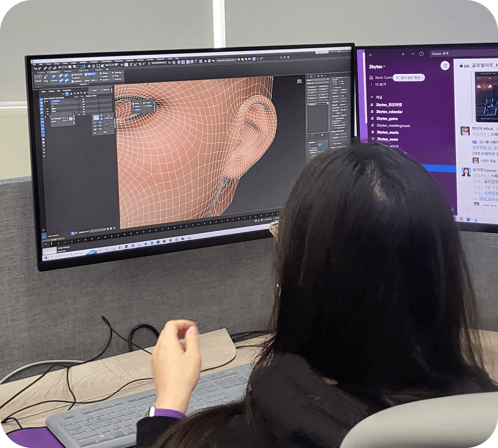Toggle the Optimize checkbox in PolyDraw panel
The width and height of the screenshot is (498, 448).
(73, 82)
